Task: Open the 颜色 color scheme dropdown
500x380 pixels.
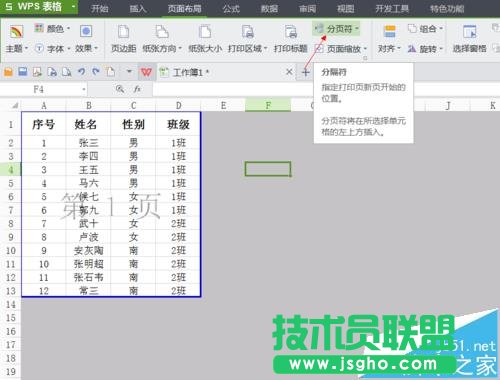Action: 53,29
